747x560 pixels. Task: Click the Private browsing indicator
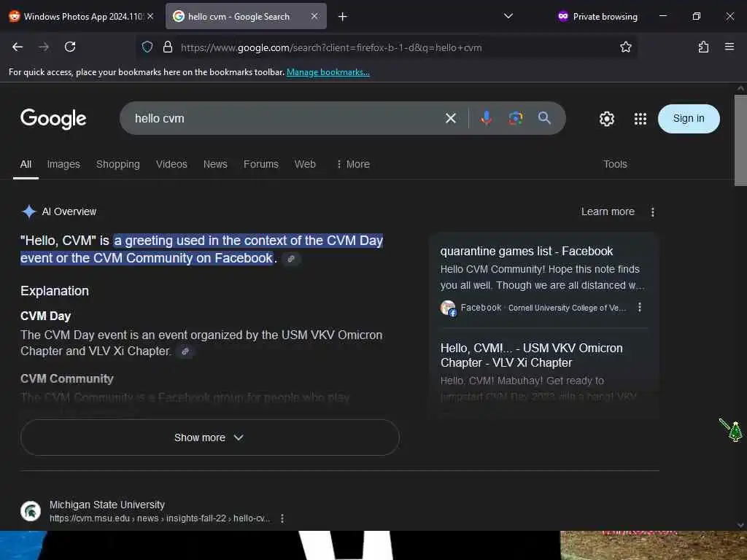pyautogui.click(x=597, y=17)
